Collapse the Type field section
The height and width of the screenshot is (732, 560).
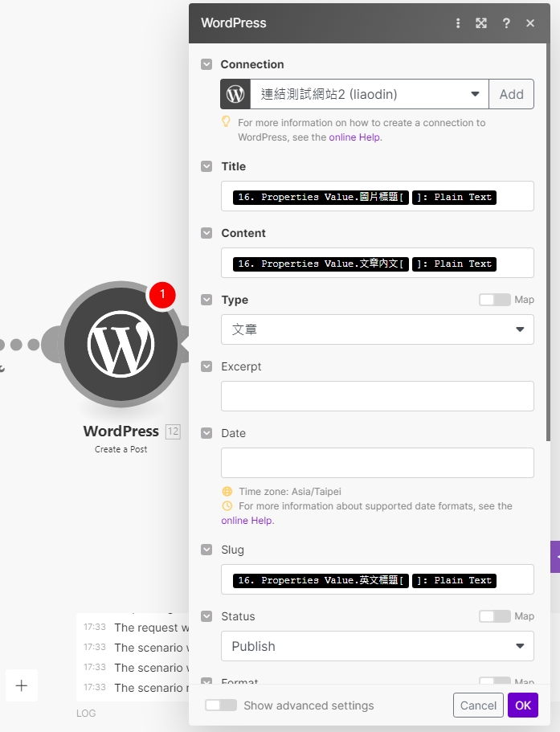pyautogui.click(x=206, y=300)
